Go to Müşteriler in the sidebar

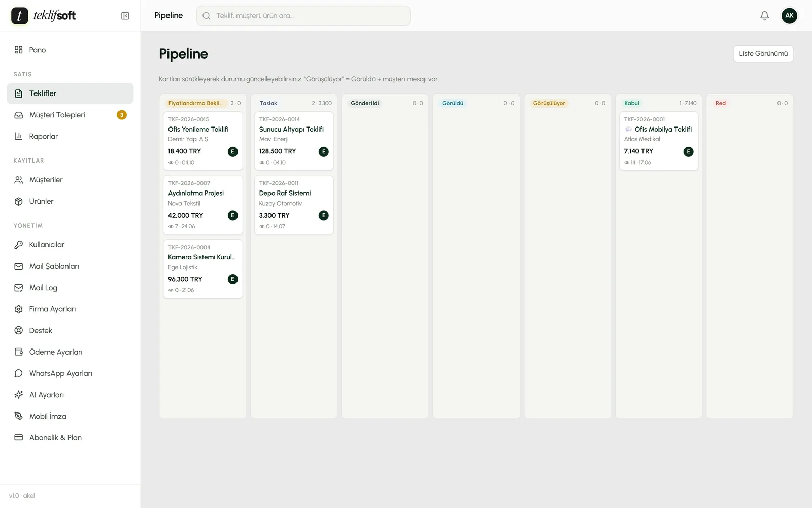(70, 180)
